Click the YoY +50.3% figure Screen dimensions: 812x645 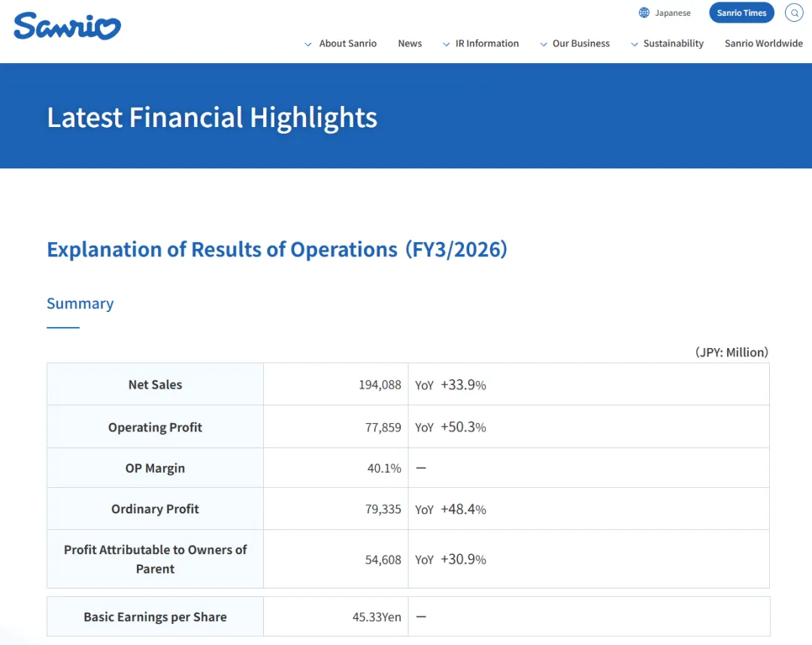[x=450, y=427]
